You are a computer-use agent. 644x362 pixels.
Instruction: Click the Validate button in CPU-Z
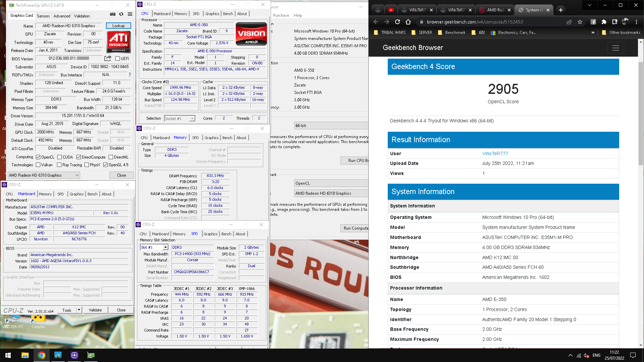(95, 310)
